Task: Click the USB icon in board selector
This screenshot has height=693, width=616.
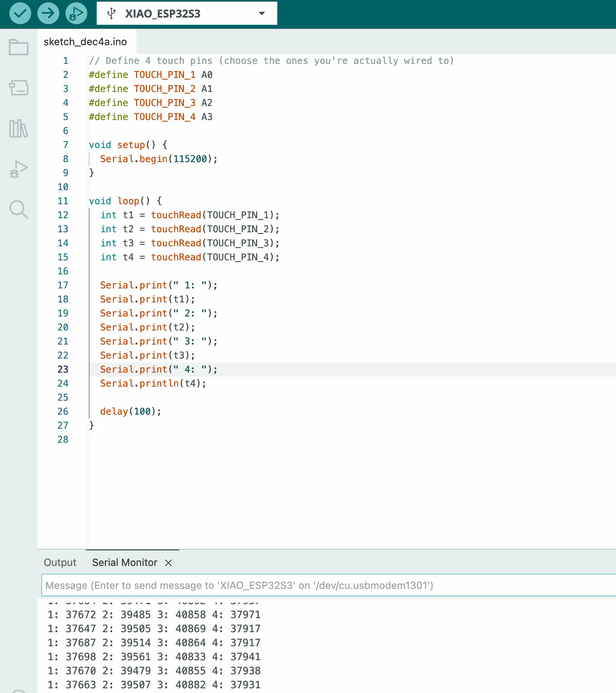Action: tap(111, 14)
